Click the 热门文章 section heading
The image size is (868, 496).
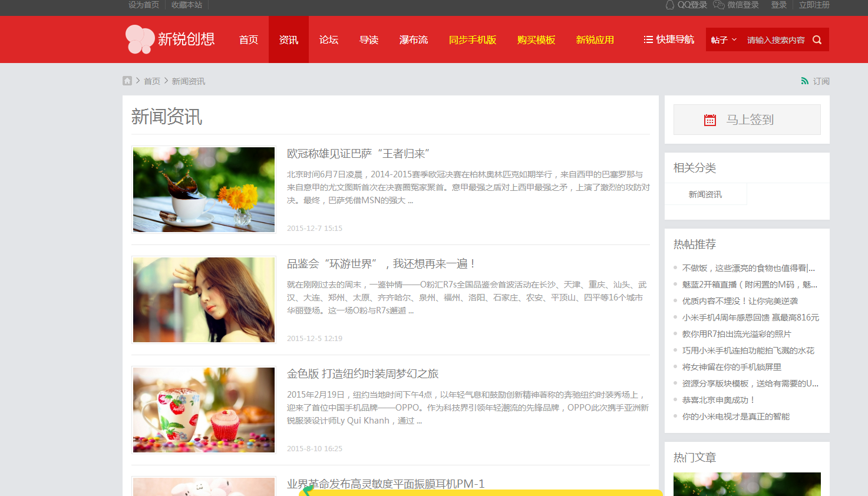[x=695, y=458]
